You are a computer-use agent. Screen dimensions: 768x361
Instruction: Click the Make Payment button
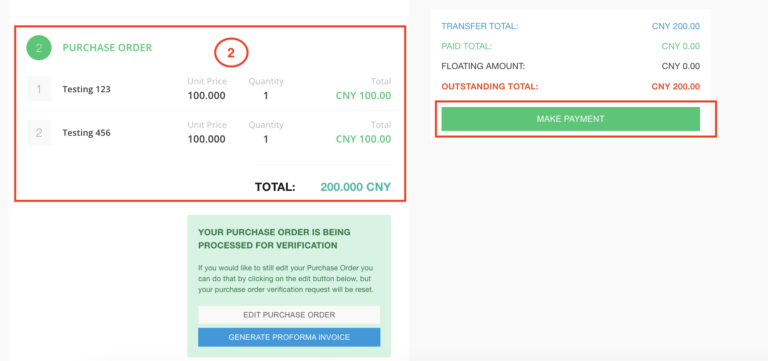click(x=571, y=119)
